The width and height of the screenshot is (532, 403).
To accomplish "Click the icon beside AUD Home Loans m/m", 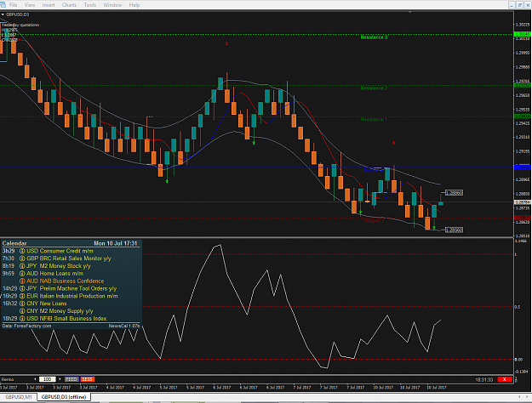I will tap(22, 274).
